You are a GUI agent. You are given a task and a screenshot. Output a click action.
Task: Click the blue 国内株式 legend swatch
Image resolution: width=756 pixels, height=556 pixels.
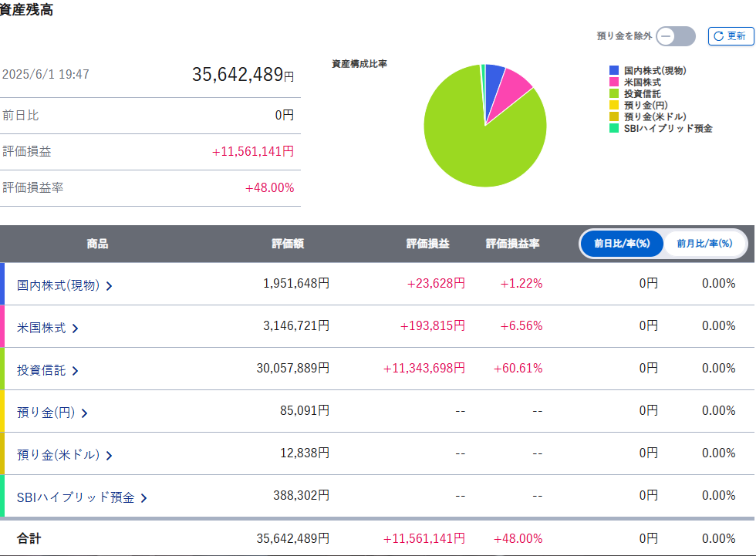coord(614,70)
